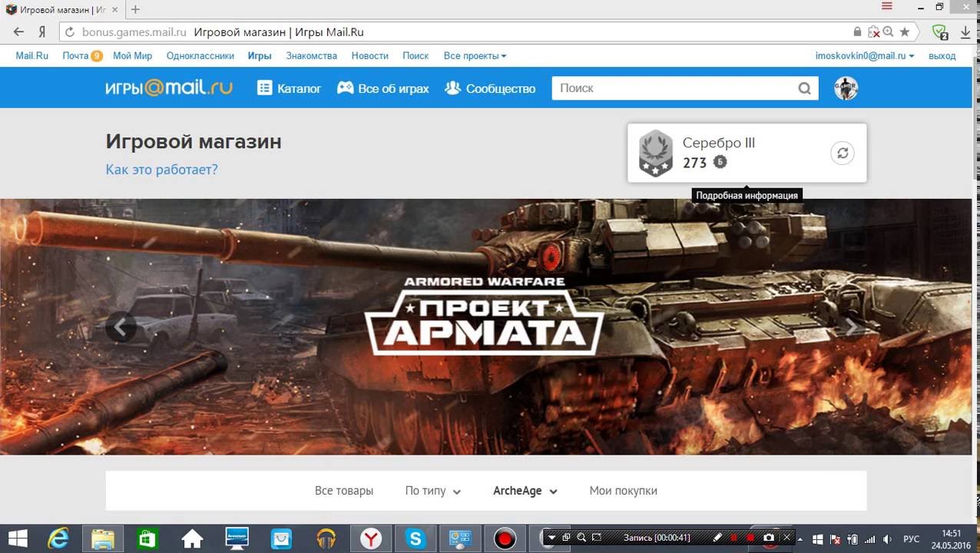980x553 pixels.
Task: Switch РУС keyboard language indicator
Action: tap(911, 538)
